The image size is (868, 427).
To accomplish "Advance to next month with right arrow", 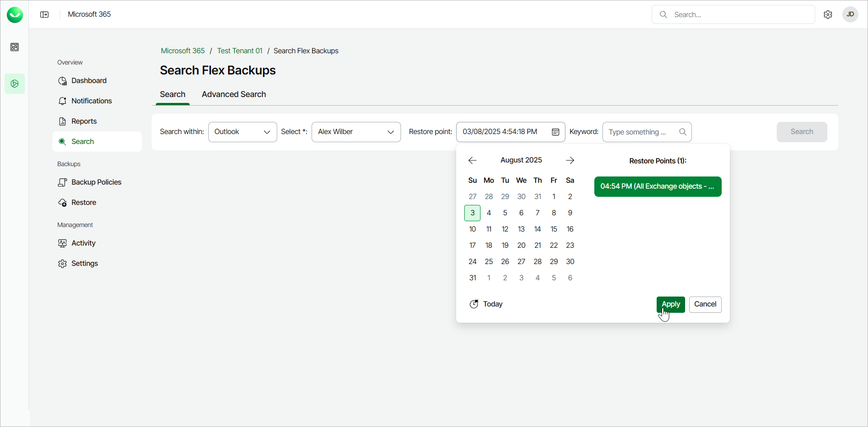I will [570, 160].
